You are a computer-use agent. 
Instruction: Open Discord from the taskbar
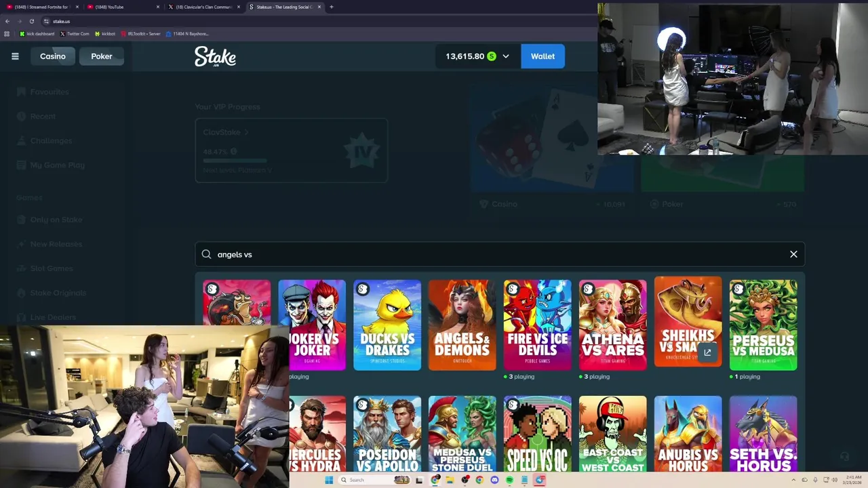click(x=494, y=480)
